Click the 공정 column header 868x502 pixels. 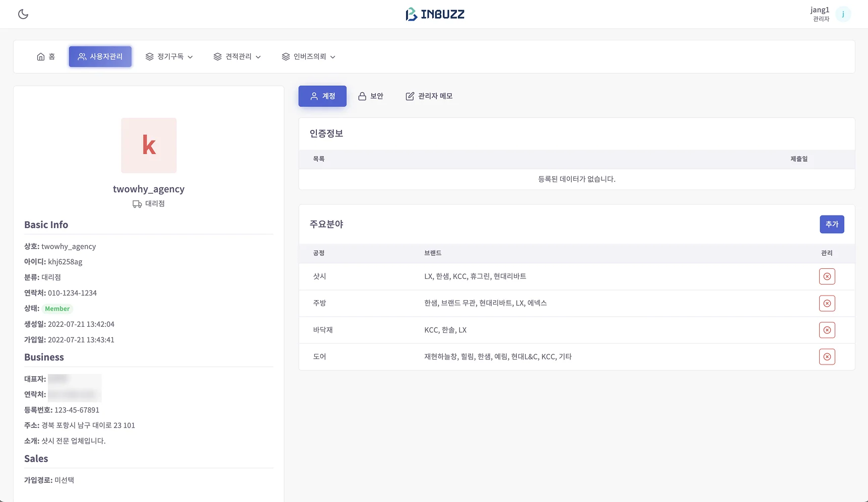coord(319,253)
